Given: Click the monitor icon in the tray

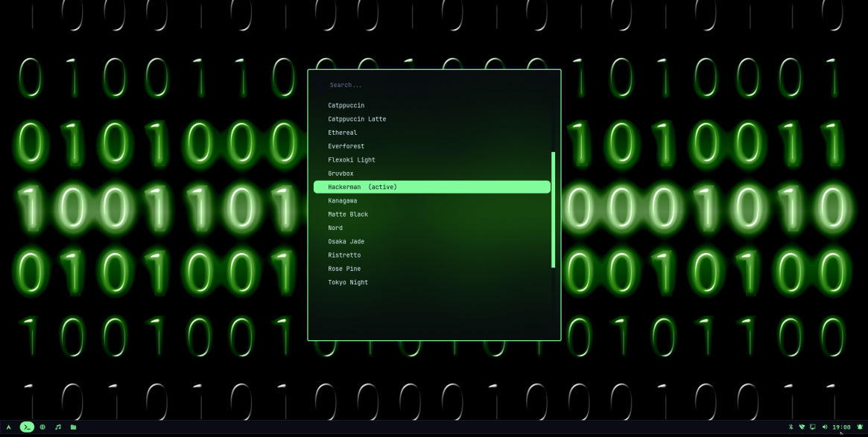Looking at the screenshot, I should pos(813,427).
